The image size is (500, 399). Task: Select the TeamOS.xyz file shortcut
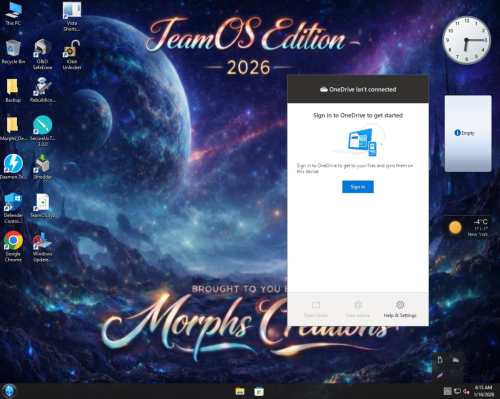[42, 206]
